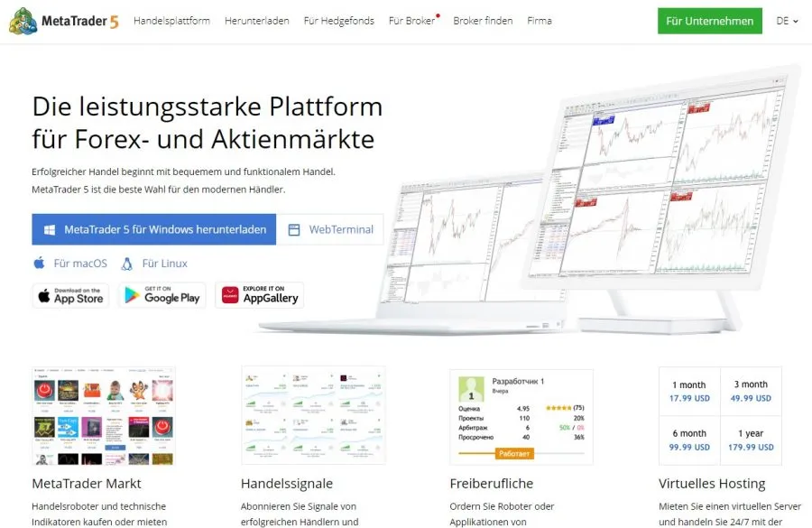
Task: Click the Freiberufliche developer card image
Action: (521, 416)
